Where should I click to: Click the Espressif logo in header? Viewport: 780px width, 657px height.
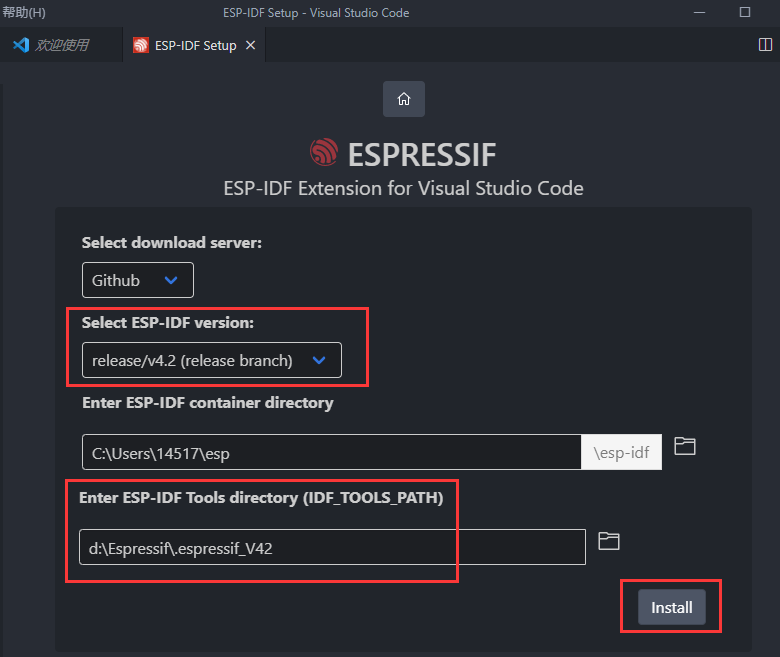(324, 152)
